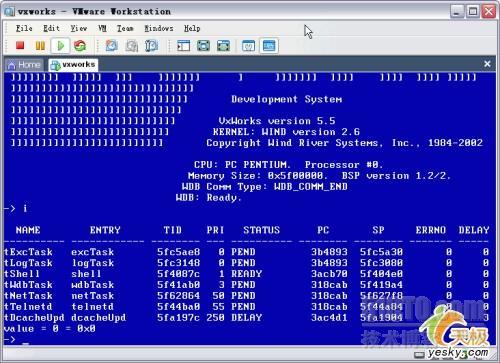500x363 pixels.
Task: Click the red Power Off button
Action: pos(20,45)
